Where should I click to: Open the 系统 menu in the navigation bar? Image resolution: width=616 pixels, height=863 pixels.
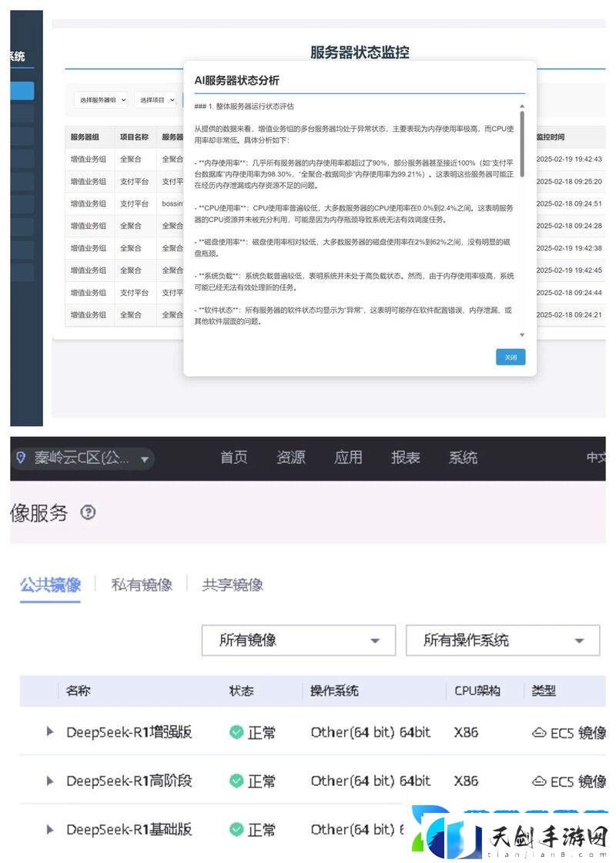coord(463,458)
